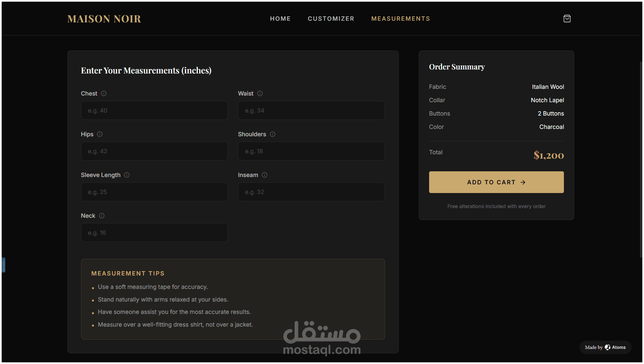Go to the Home nav item
The height and width of the screenshot is (364, 644).
[x=280, y=19]
